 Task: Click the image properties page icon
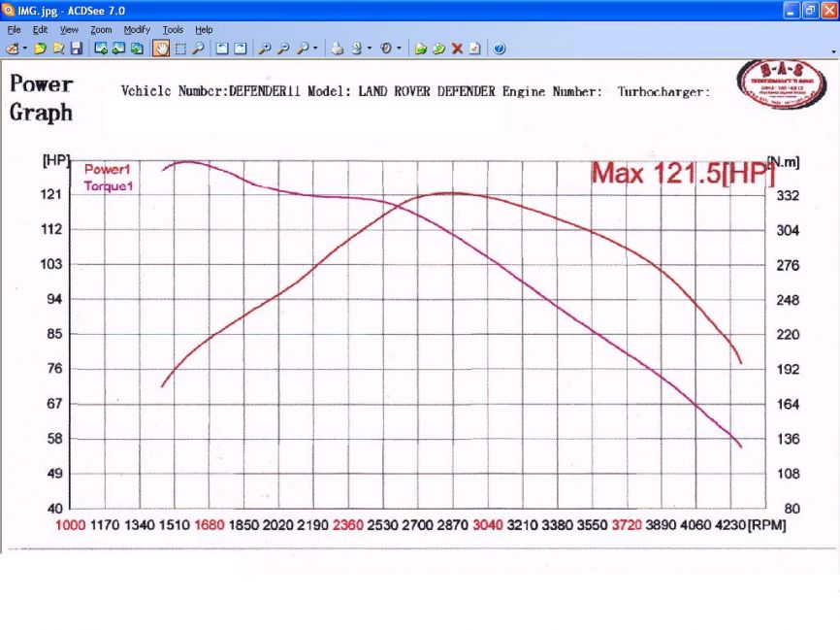[x=475, y=49]
